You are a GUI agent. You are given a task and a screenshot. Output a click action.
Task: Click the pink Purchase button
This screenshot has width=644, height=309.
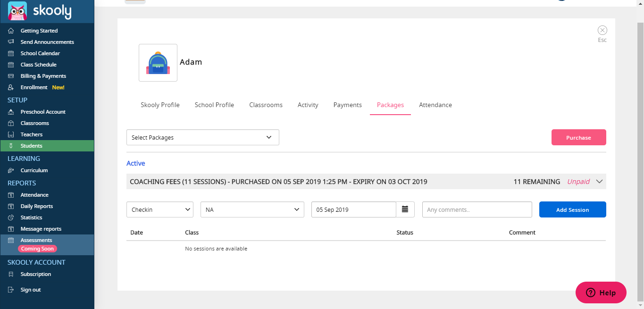pos(579,137)
